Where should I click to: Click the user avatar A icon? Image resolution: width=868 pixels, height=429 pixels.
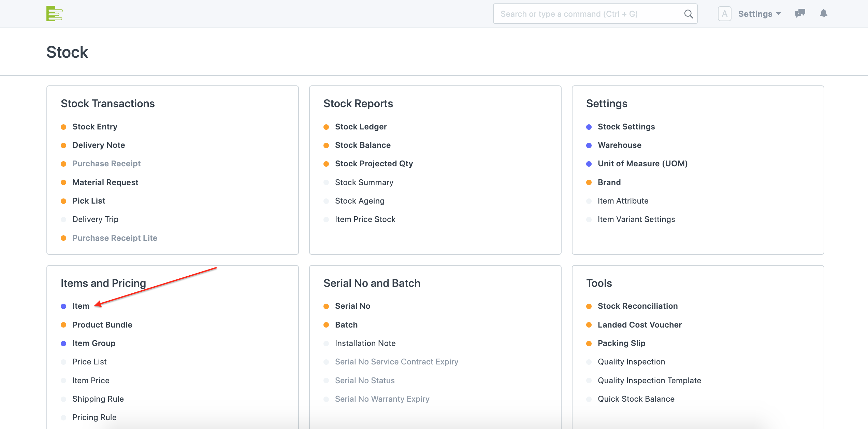(724, 14)
